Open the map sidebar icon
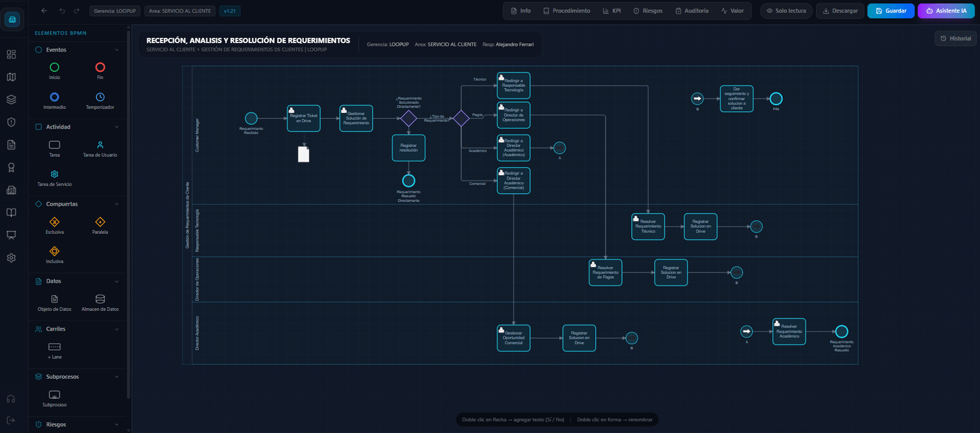Viewport: 980px width, 433px height. [11, 77]
